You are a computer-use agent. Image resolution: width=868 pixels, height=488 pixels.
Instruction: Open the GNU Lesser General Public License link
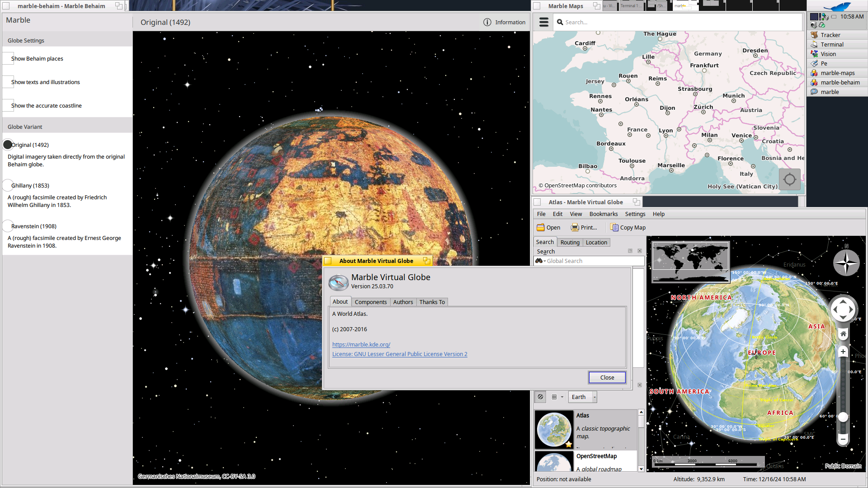400,354
